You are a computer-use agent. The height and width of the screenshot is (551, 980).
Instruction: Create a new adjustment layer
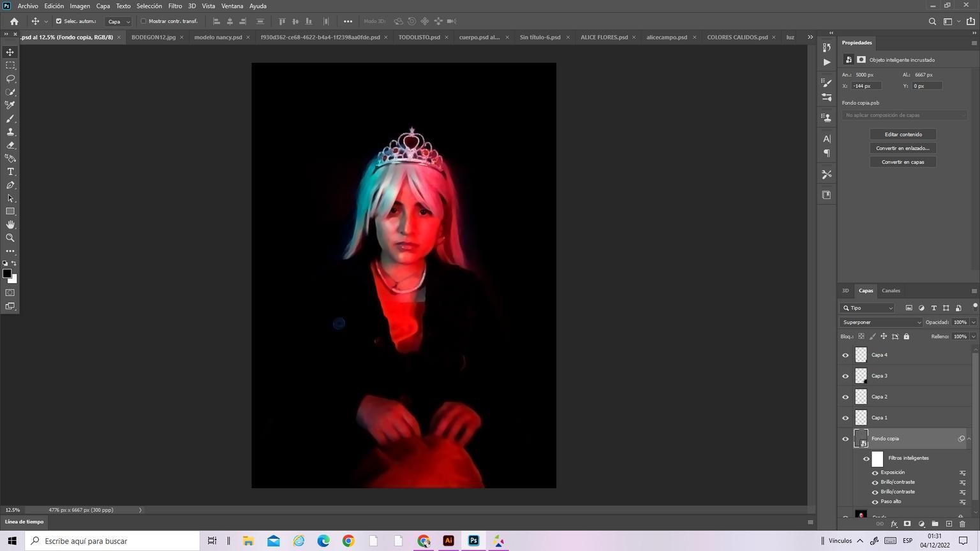(921, 524)
